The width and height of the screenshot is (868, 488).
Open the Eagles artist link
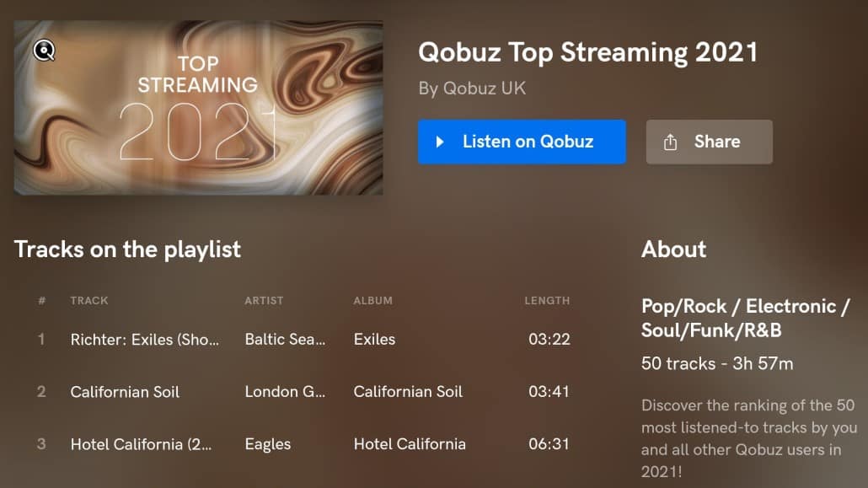268,444
